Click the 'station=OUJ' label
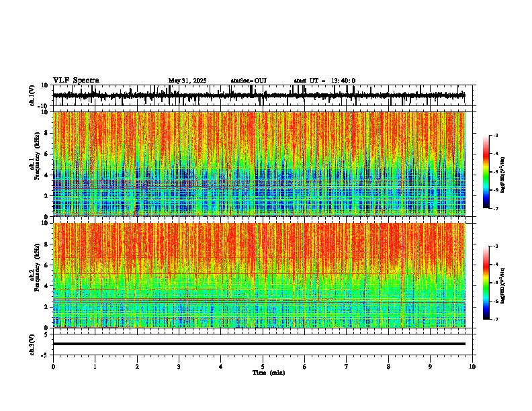This screenshot has width=532, height=411. [249, 81]
